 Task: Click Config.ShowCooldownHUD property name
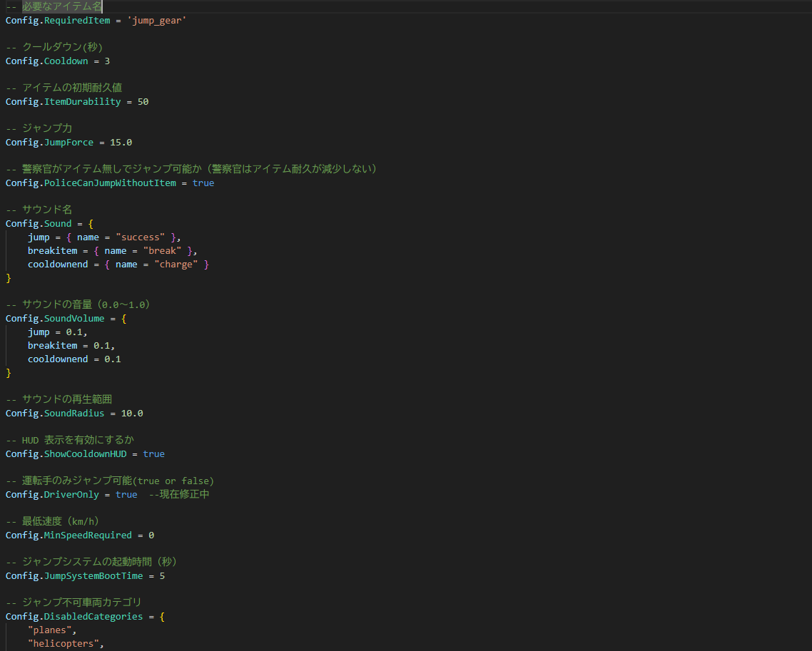tap(66, 454)
